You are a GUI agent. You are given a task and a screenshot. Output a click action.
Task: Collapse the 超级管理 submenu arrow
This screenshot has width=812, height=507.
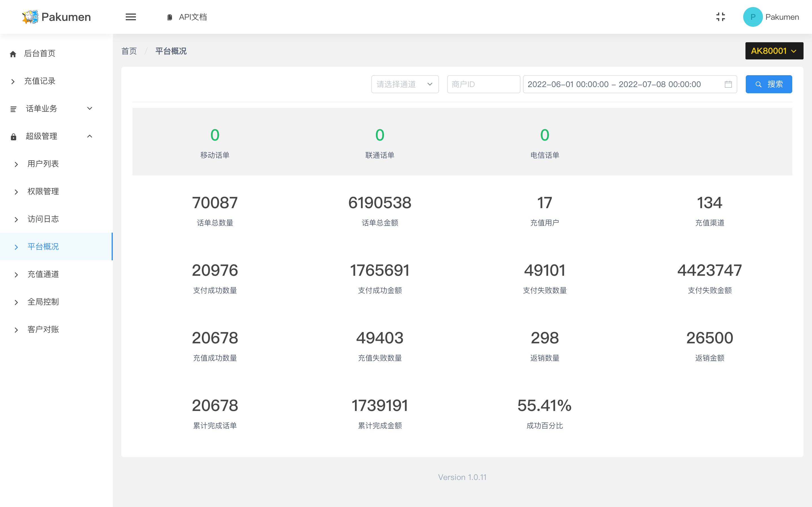coord(90,136)
